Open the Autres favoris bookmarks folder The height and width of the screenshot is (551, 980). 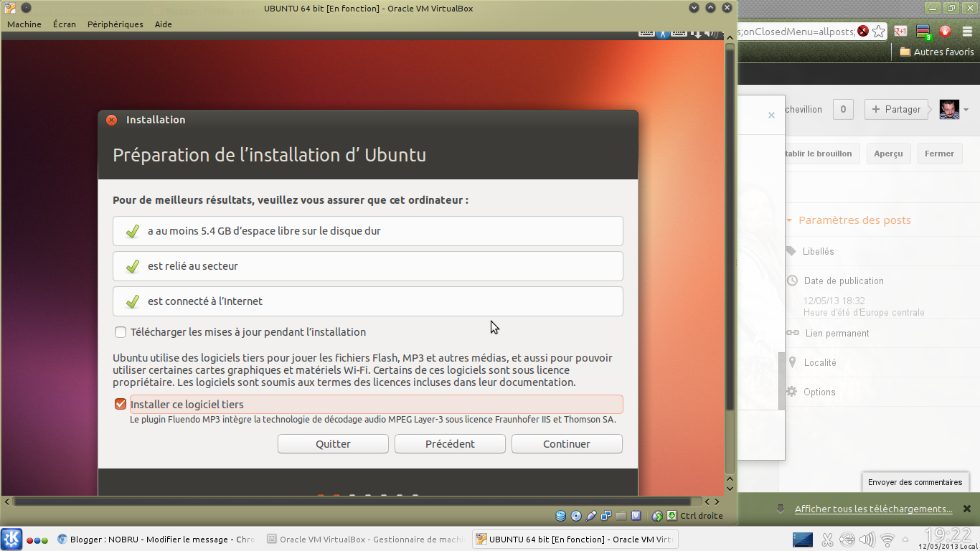click(936, 52)
